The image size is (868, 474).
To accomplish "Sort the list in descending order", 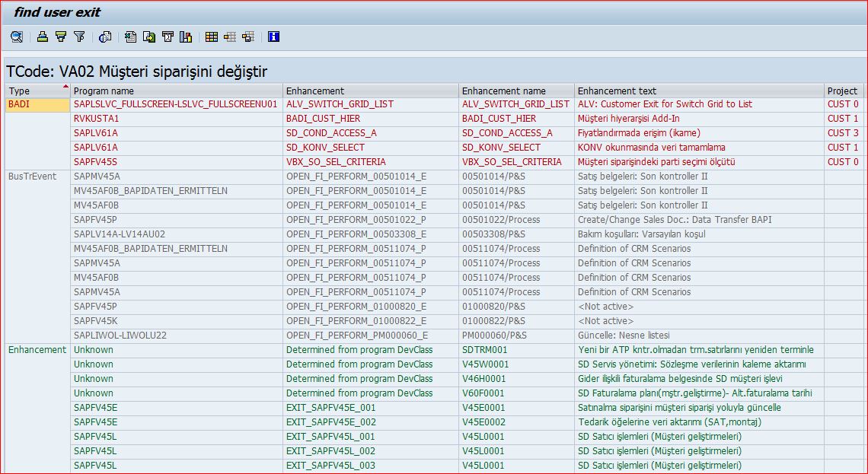I will (61, 37).
